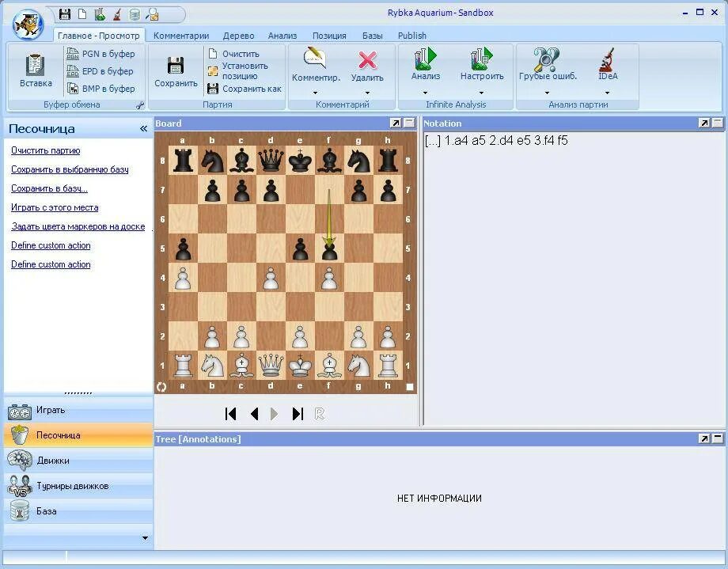Viewport: 728px width, 569px height.
Task: Collapse the Песочница sidebar with the chevron
Action: point(143,129)
